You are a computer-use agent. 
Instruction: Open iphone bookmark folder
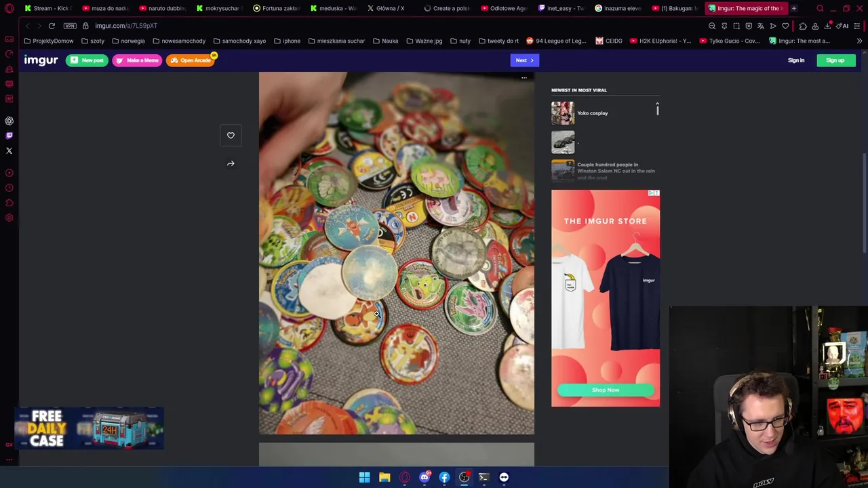pyautogui.click(x=288, y=41)
